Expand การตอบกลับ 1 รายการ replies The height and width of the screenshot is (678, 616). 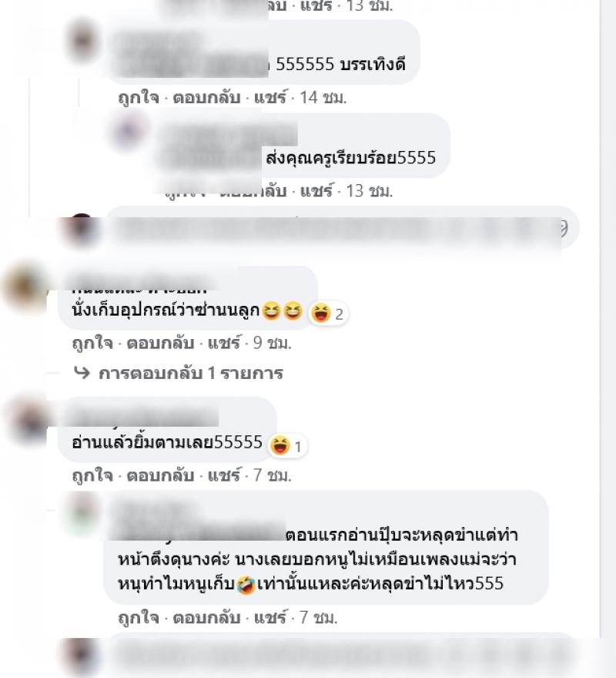point(191,373)
